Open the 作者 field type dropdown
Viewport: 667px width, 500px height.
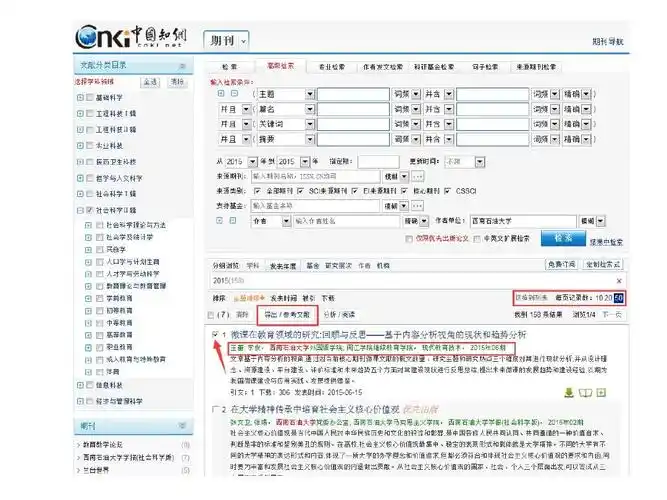[x=286, y=221]
